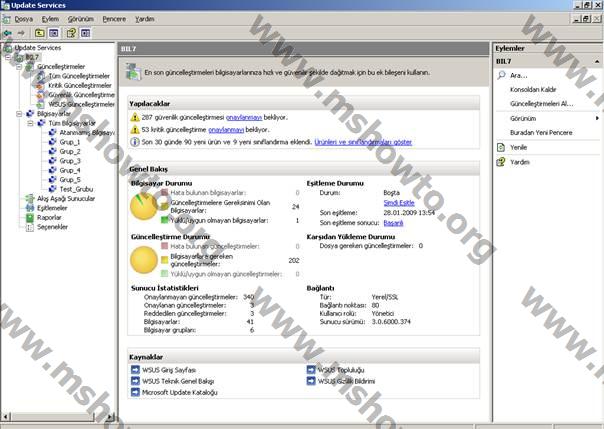
Task: Select Tüm Güncelleştirmeler in tree
Action: [79, 76]
